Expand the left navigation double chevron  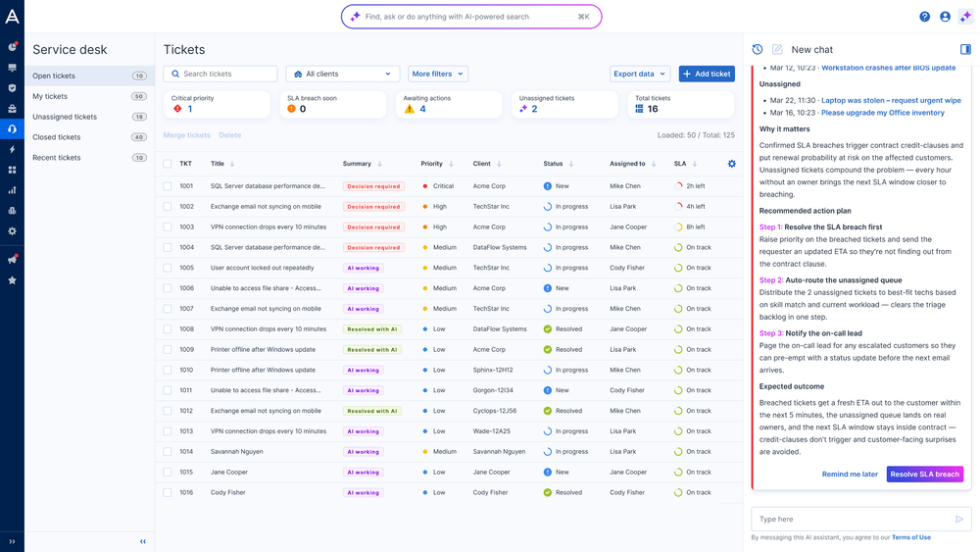pyautogui.click(x=12, y=541)
